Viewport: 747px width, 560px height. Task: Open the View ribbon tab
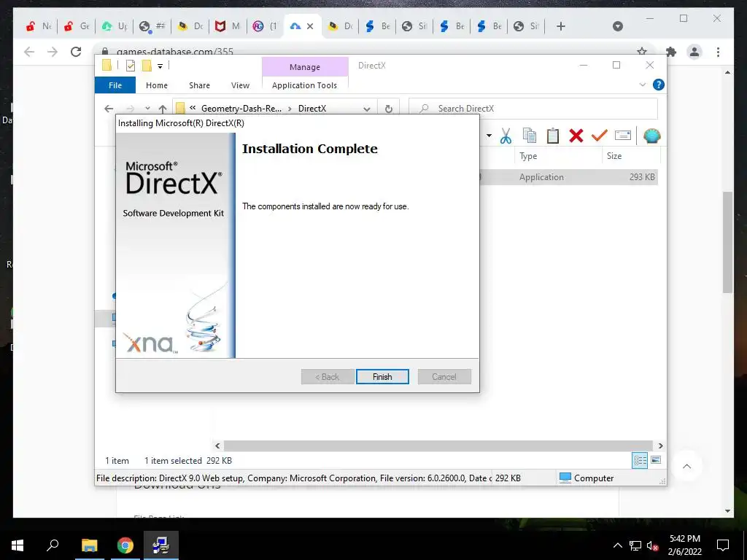click(240, 85)
